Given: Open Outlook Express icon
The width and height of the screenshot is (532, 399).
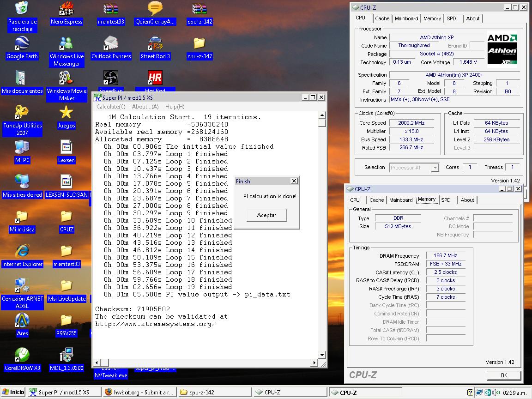Looking at the screenshot, I should [x=111, y=48].
